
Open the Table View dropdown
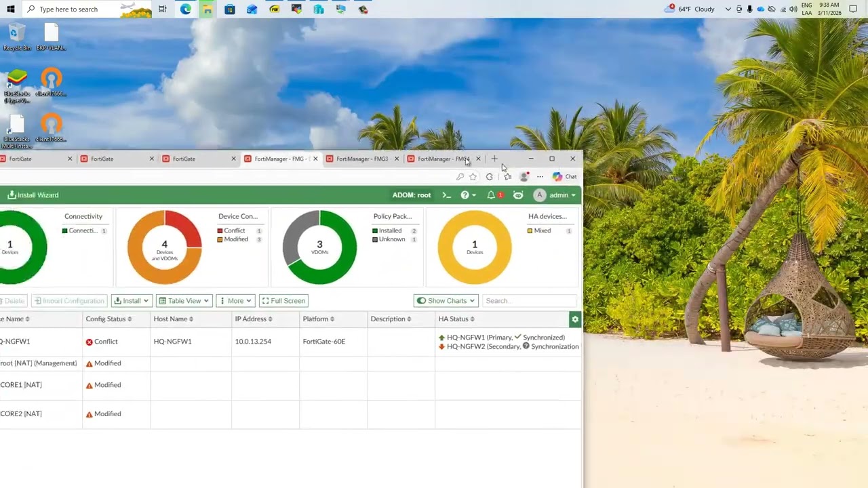point(184,301)
